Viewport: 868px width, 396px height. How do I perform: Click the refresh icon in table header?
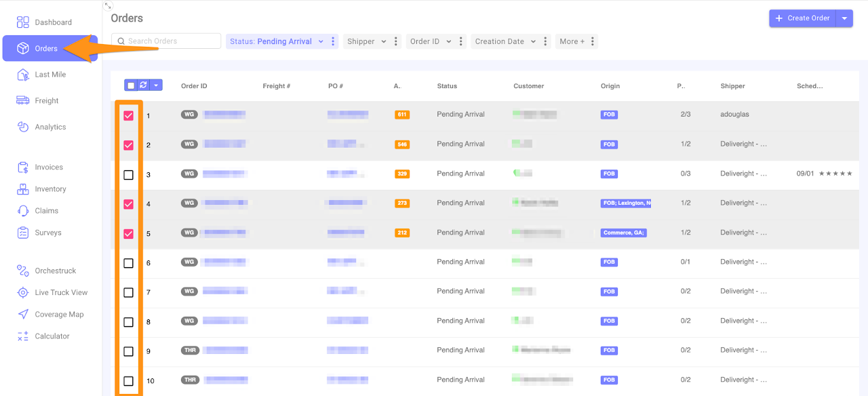143,85
